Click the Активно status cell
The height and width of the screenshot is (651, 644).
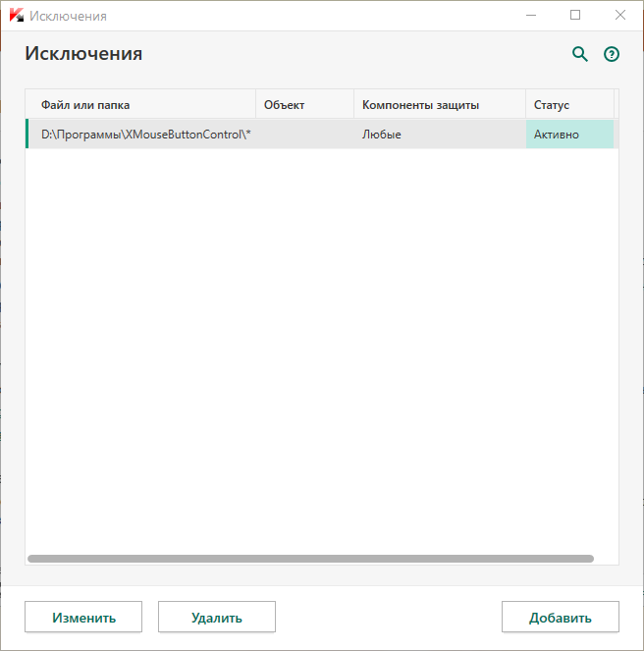click(569, 135)
